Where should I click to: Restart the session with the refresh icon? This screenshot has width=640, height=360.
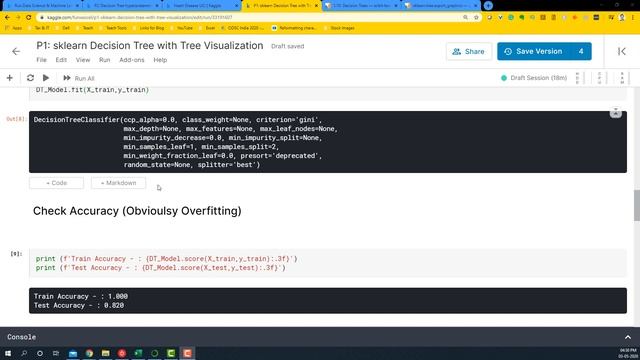30,78
